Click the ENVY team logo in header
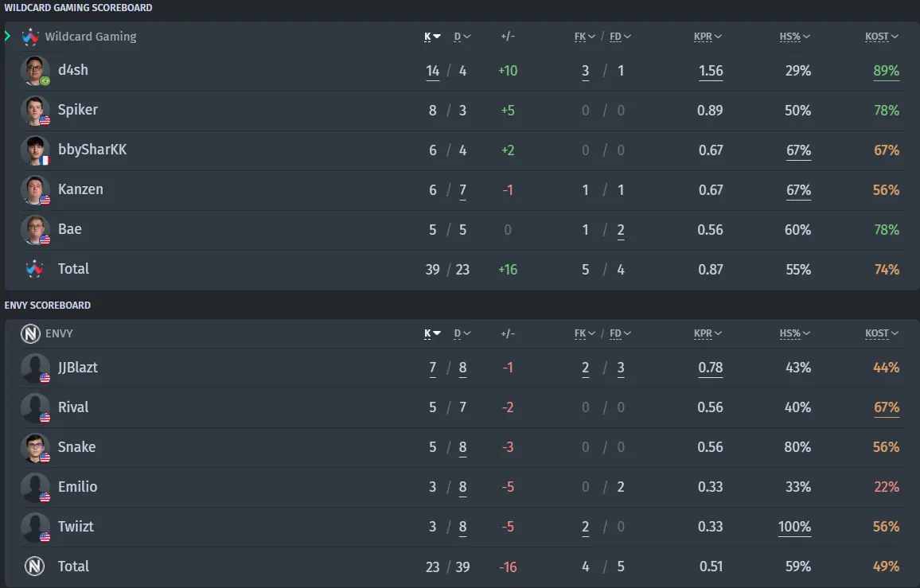The image size is (920, 588). pyautogui.click(x=30, y=334)
